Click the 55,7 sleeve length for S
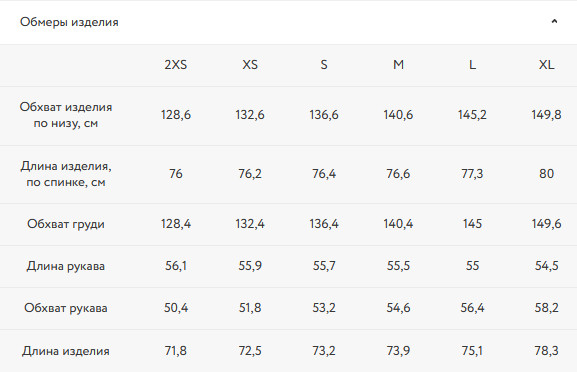Screen dimensions: 577x372 pyautogui.click(x=324, y=266)
